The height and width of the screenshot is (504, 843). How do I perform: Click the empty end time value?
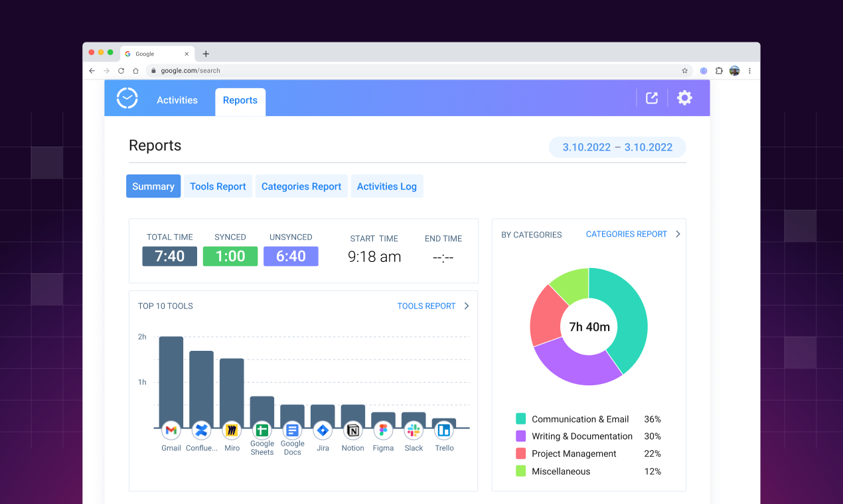pyautogui.click(x=443, y=257)
